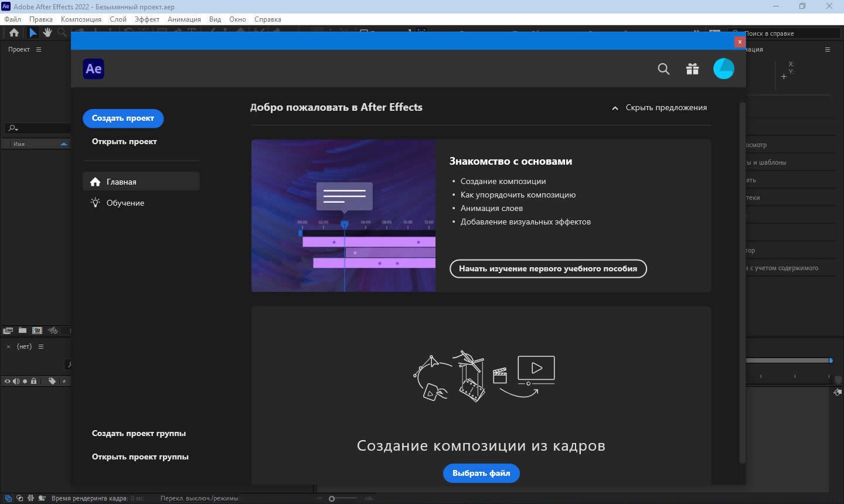Open the Проект panel hamburger menu

coord(39,50)
